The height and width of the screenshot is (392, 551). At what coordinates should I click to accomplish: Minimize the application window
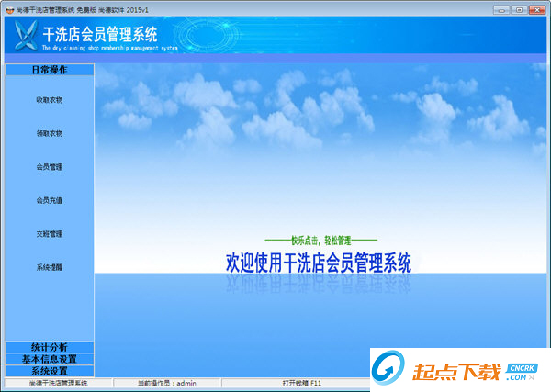pos(501,10)
